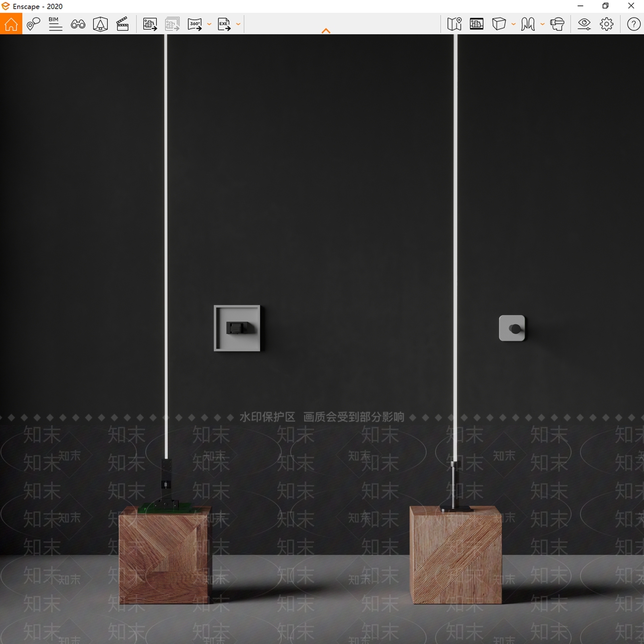This screenshot has height=644, width=644.
Task: Open Manage Views binoculars icon
Action: pyautogui.click(x=78, y=24)
